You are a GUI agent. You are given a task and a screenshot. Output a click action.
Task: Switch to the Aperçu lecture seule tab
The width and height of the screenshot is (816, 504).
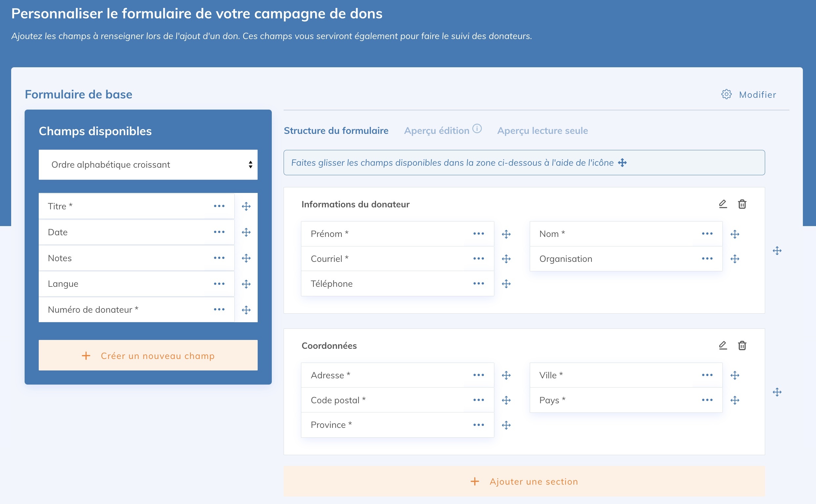[543, 130]
